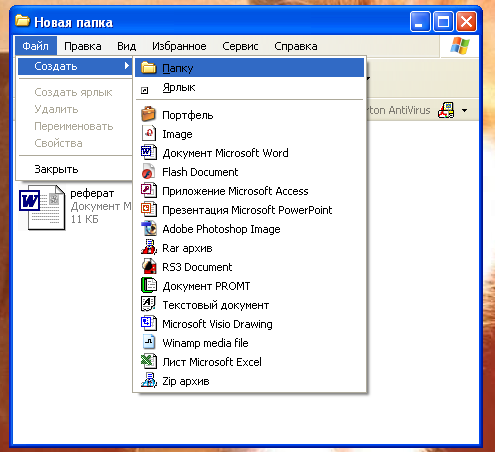The height and width of the screenshot is (452, 495).
Task: Click the briefcase icon for Портфель
Action: 148,114
